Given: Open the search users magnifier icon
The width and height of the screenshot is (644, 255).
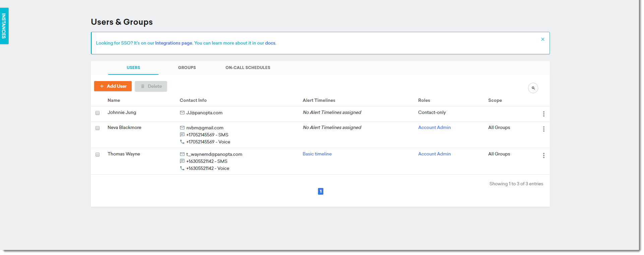Looking at the screenshot, I should [x=533, y=88].
